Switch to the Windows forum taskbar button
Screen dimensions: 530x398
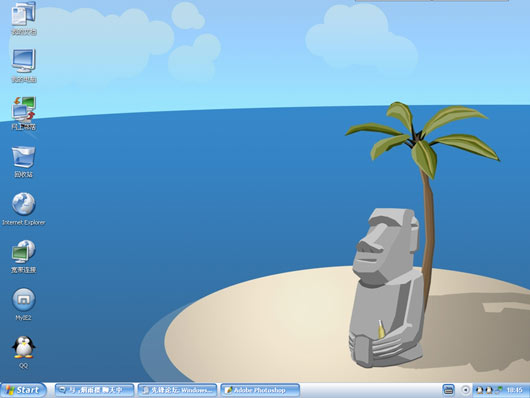pos(177,390)
